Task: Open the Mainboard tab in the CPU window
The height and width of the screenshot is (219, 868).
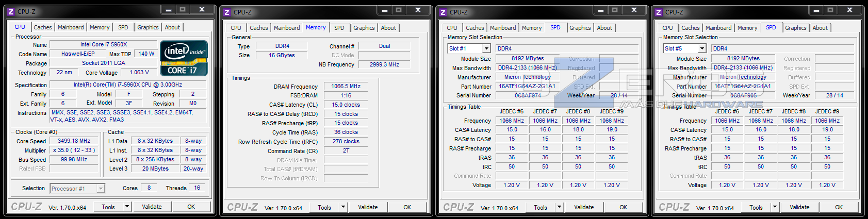Action: point(71,28)
